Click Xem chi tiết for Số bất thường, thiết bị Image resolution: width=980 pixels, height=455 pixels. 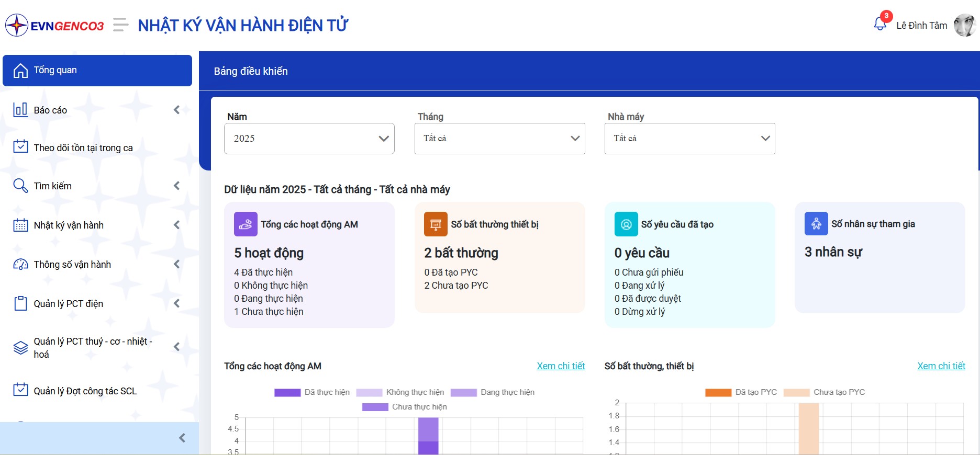[941, 366]
